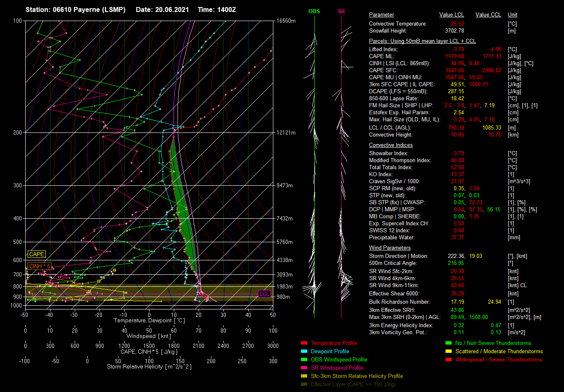Screen dimensions: 564x392
Task: Click the cyan Dewpoint Profile legend swatch
Action: click(304, 352)
